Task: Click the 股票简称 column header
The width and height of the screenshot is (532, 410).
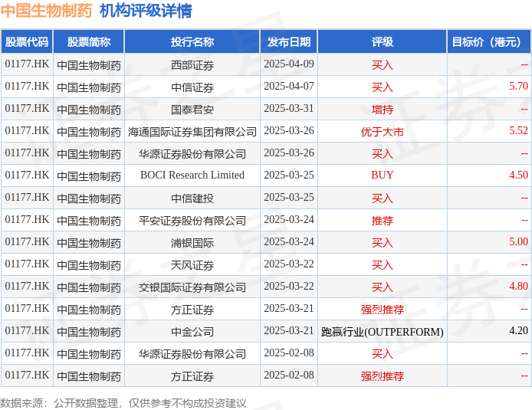Action: [x=89, y=41]
